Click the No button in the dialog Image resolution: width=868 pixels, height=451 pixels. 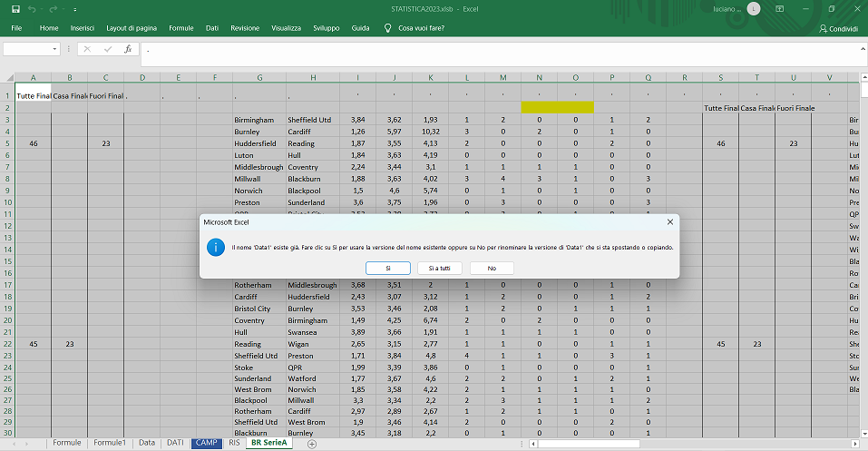(x=492, y=269)
